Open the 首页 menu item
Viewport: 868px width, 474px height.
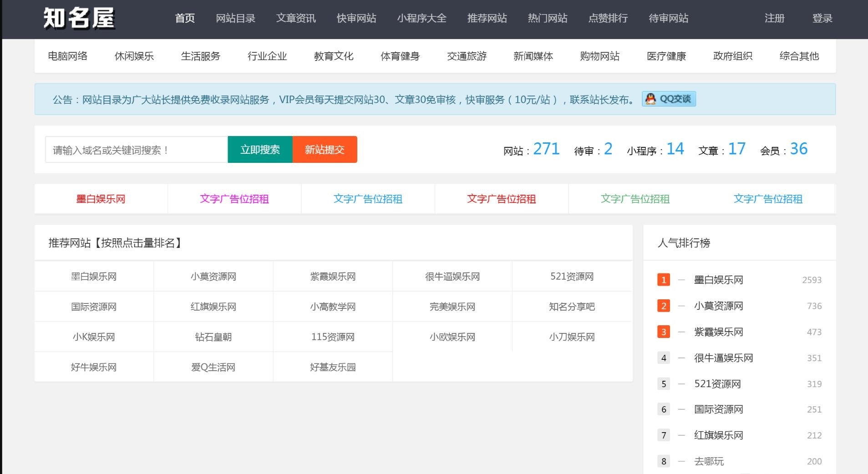click(x=185, y=19)
